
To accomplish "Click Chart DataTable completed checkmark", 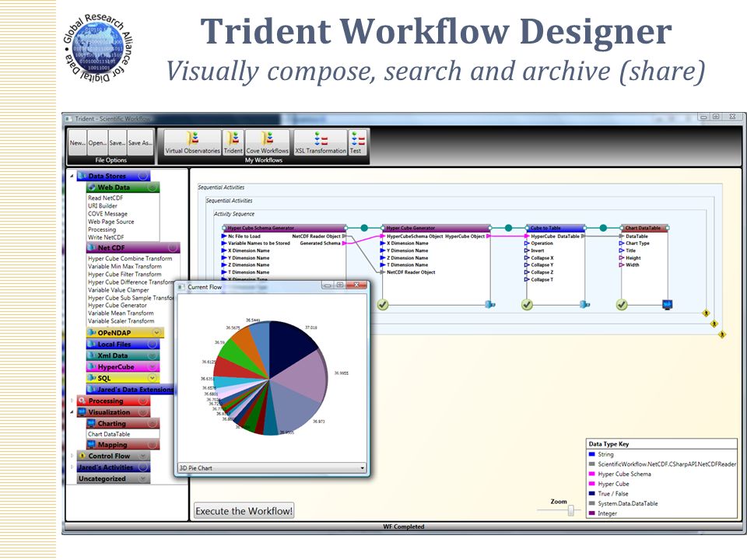I will [622, 305].
